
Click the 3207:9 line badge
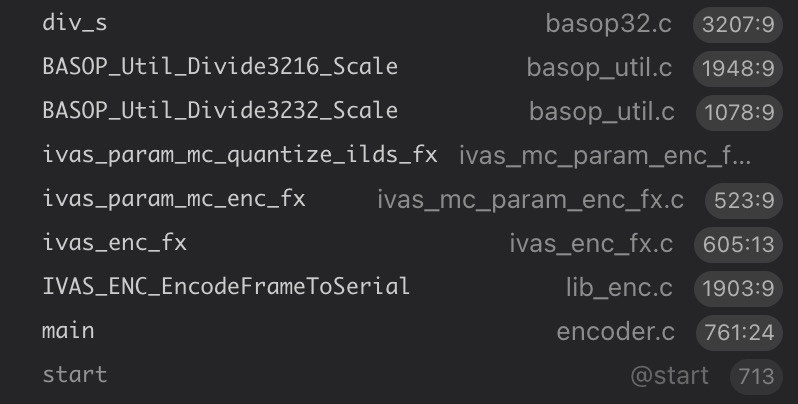point(735,24)
